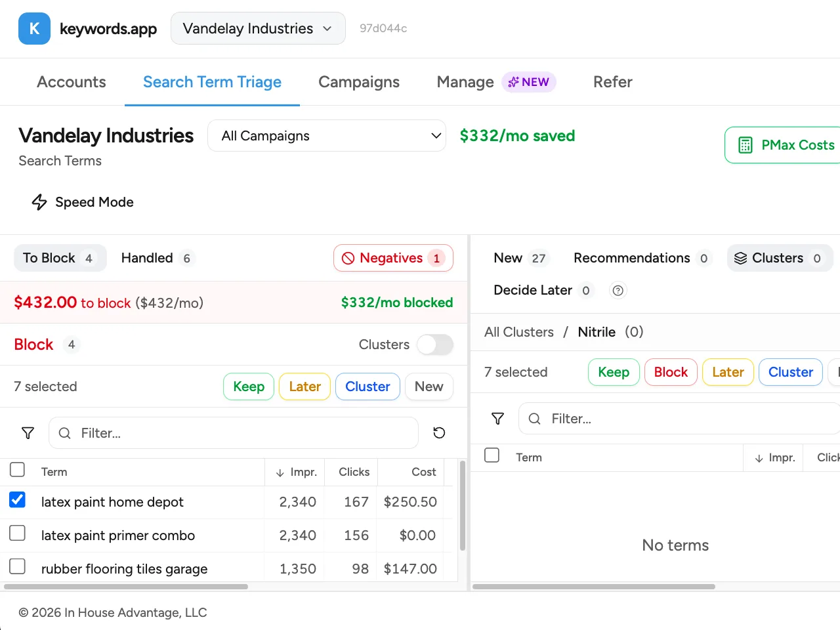The height and width of the screenshot is (630, 840).
Task: Check rubber flooring tiles garage checkbox
Action: point(17,566)
